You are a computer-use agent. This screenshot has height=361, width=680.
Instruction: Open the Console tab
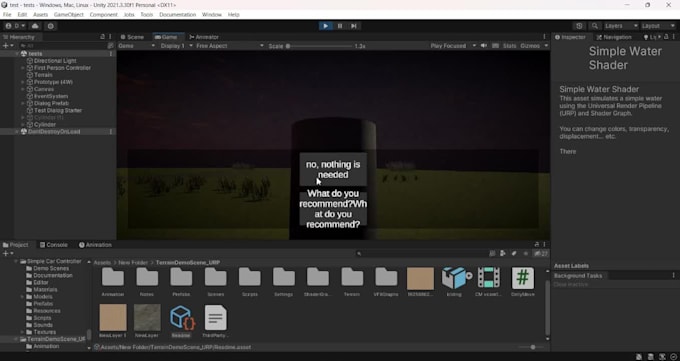click(x=53, y=245)
